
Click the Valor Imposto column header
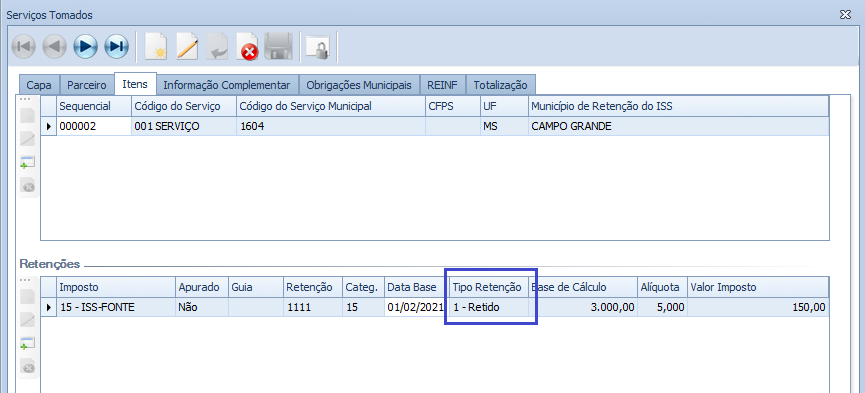coord(758,287)
